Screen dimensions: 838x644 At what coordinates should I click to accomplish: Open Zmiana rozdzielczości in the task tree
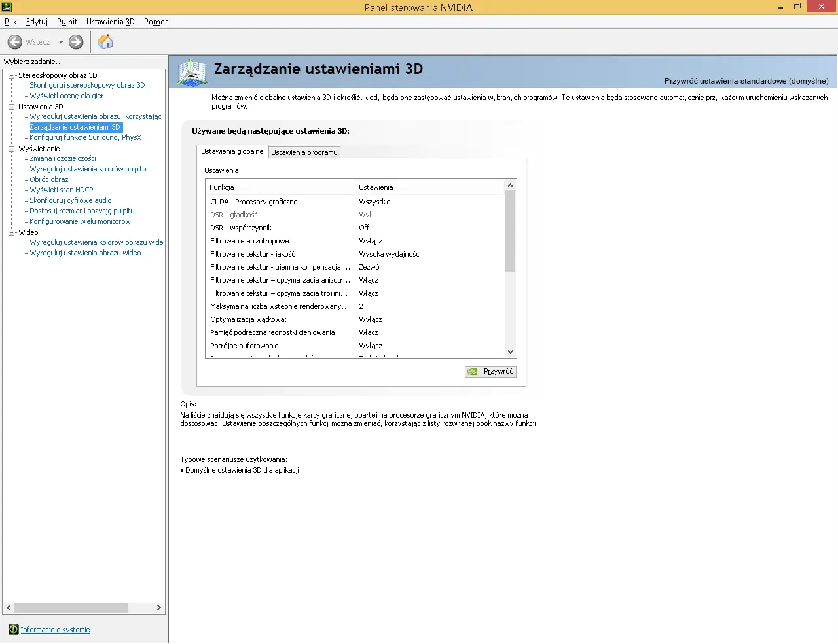click(x=63, y=158)
